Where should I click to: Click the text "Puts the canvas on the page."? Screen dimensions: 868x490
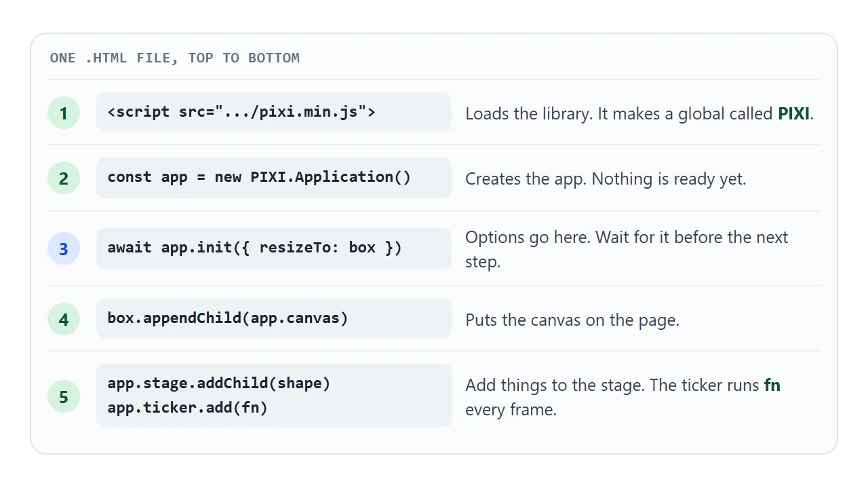pos(572,320)
